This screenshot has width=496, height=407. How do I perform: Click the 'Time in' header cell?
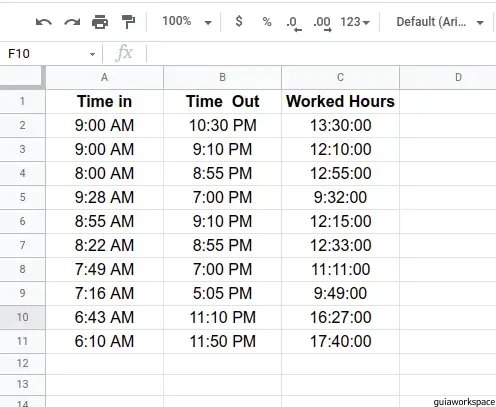(104, 101)
